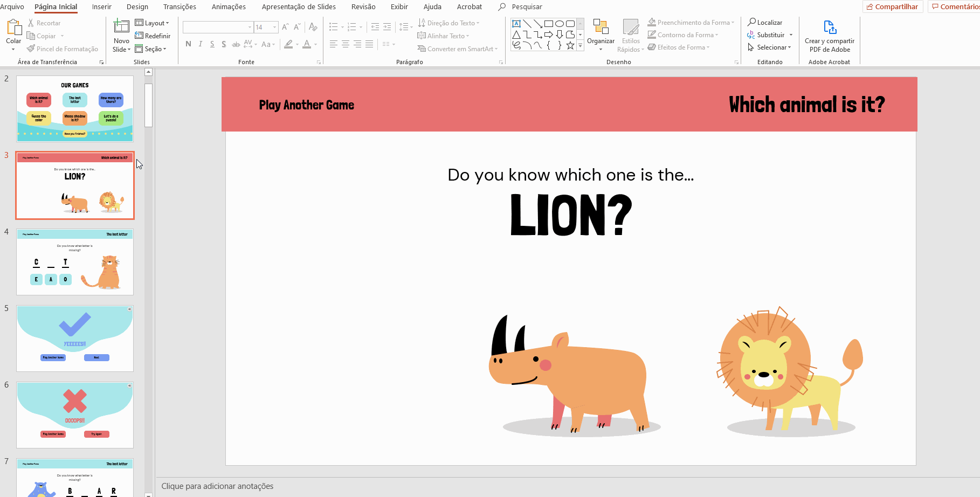
Task: Open the Acrobat tab
Action: pos(470,6)
